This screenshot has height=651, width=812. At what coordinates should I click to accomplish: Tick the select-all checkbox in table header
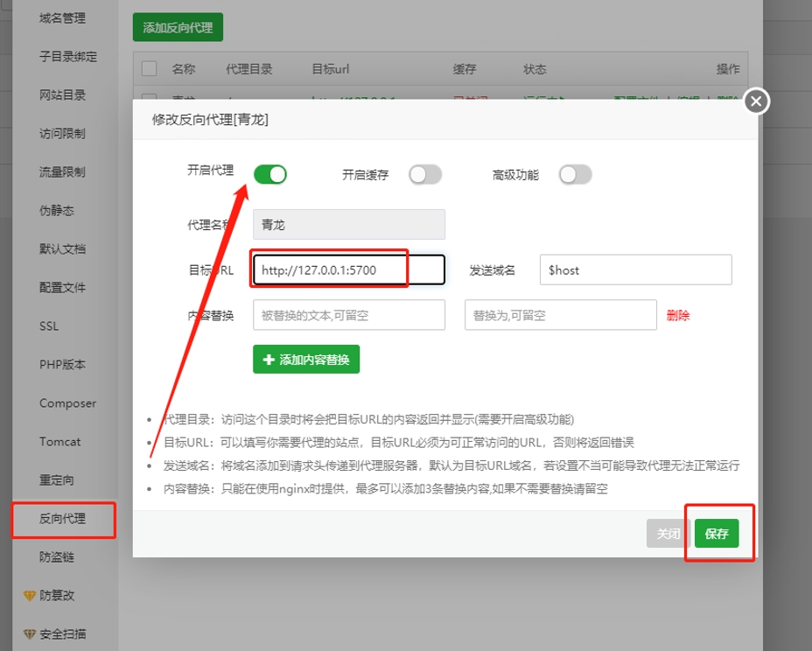tap(149, 68)
